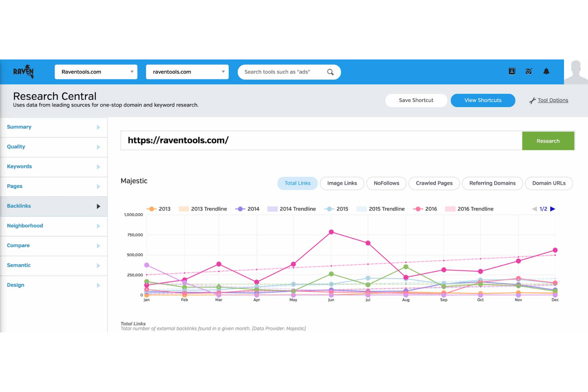Open the Raventools.com account dropdown
Image resolution: width=588 pixels, height=392 pixels.
96,71
